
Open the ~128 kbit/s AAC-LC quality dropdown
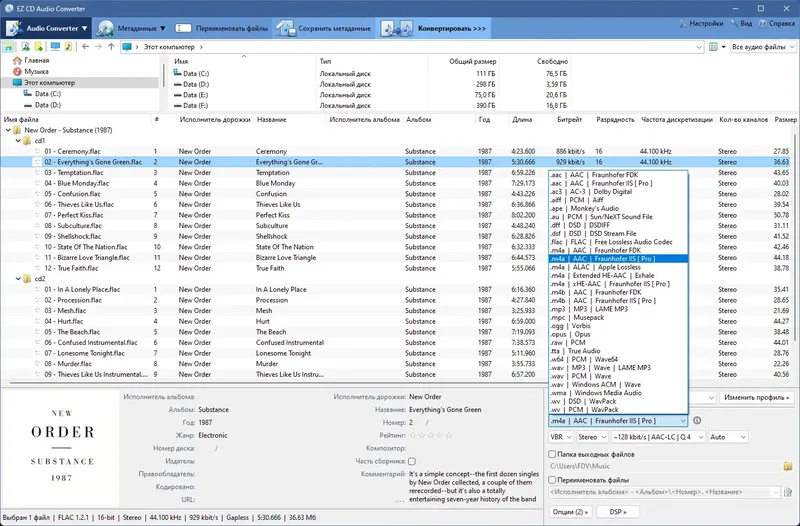point(658,437)
